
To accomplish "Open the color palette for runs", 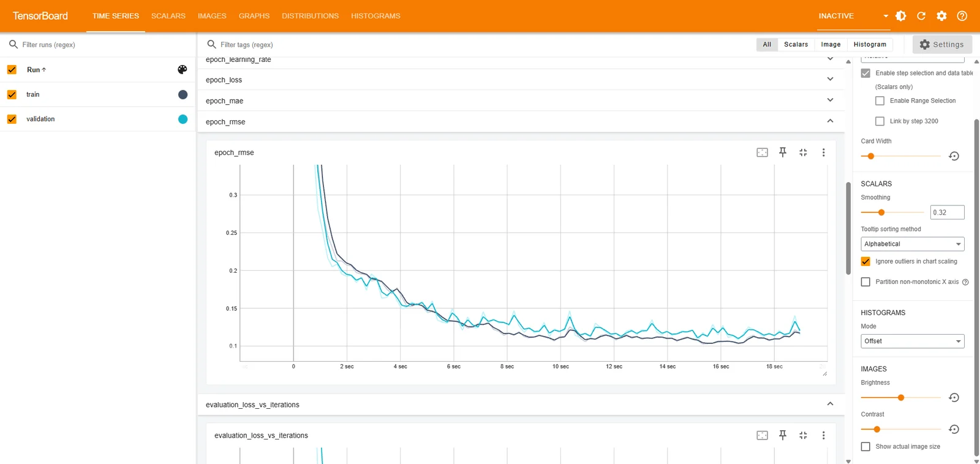I will pyautogui.click(x=182, y=70).
